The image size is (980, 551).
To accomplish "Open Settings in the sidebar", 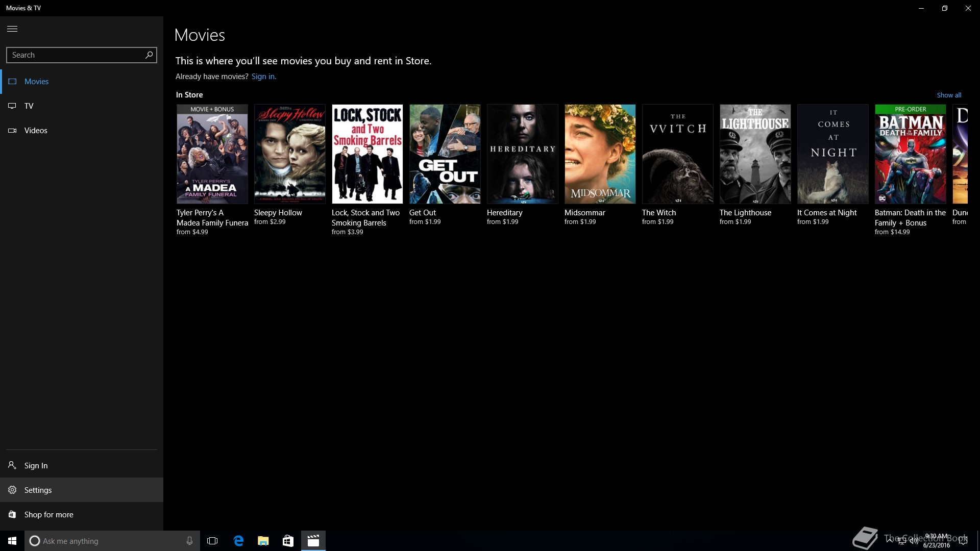I will click(82, 490).
